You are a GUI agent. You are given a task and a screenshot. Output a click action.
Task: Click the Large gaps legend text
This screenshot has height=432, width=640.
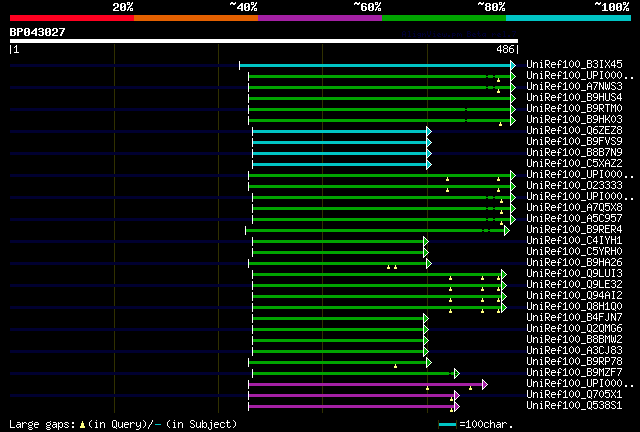(x=123, y=424)
